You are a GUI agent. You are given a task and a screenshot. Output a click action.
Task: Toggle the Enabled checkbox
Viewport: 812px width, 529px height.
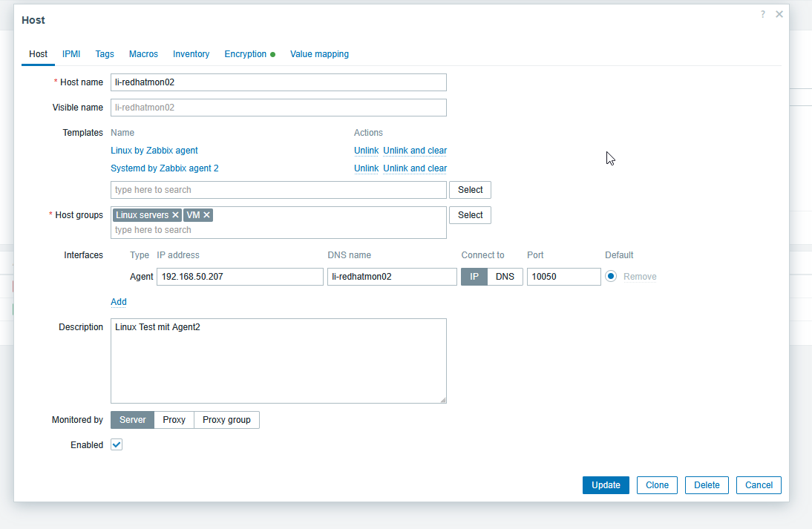117,445
